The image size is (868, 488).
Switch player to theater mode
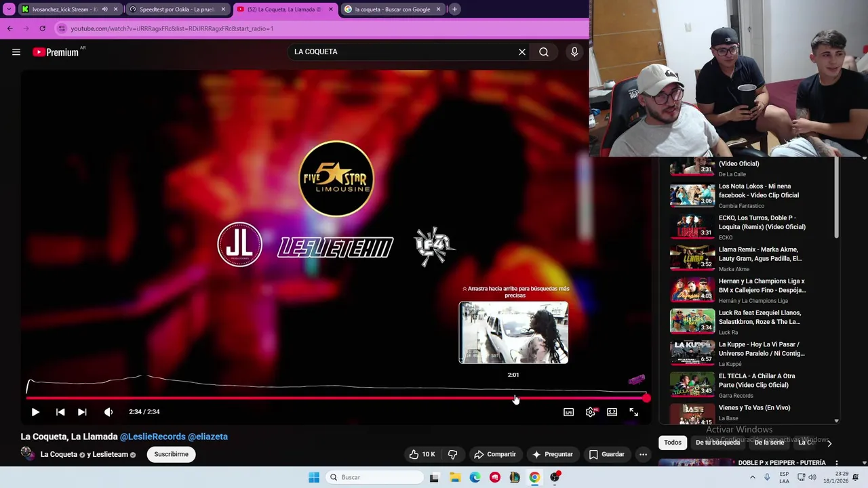(612, 412)
